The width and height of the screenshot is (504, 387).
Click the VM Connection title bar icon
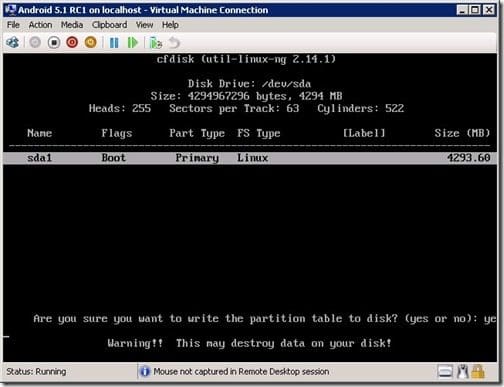coord(11,10)
